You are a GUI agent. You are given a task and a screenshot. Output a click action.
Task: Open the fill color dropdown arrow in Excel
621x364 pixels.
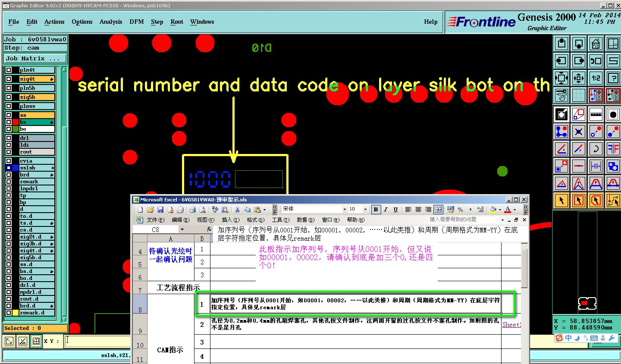click(500, 210)
